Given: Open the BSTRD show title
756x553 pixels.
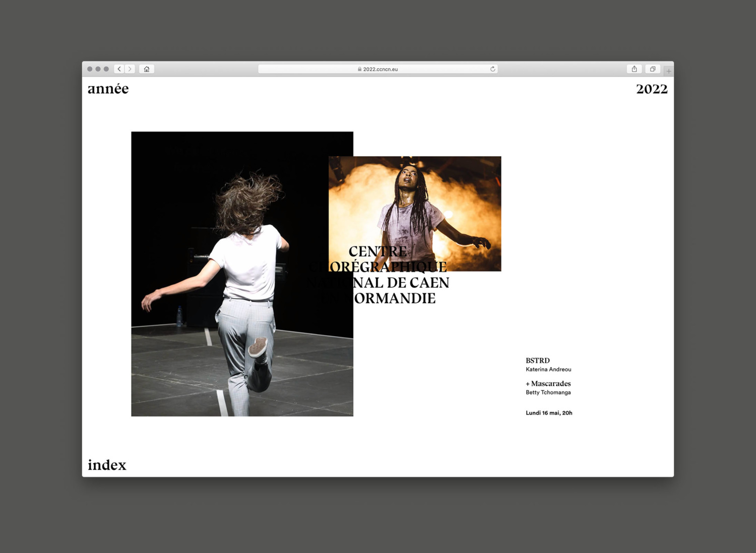Looking at the screenshot, I should click(538, 360).
